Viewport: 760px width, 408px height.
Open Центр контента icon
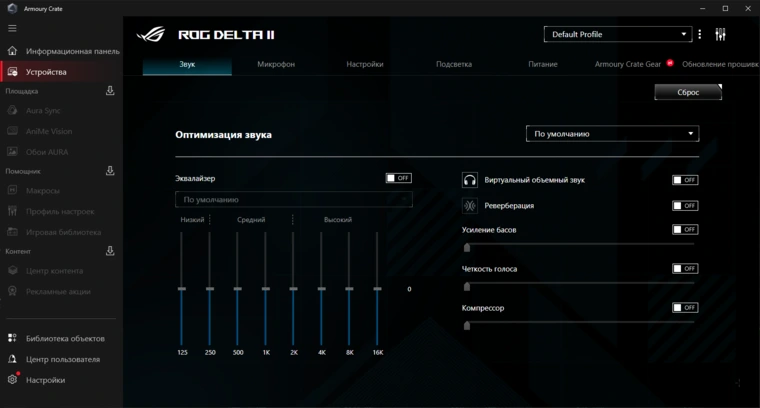pos(12,270)
